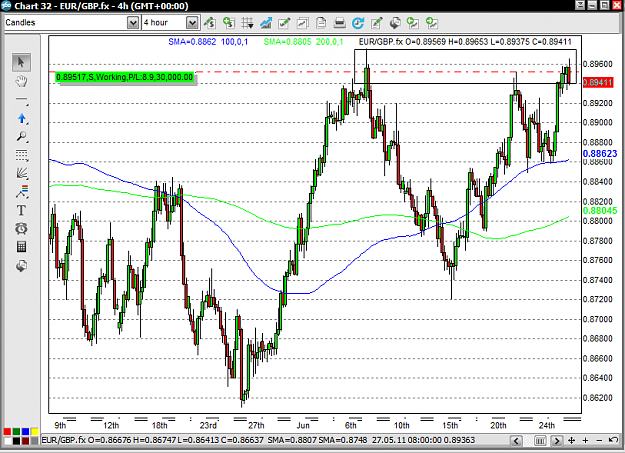Click the scrollbar thumb button at bottom
The image size is (625, 453).
540,441
